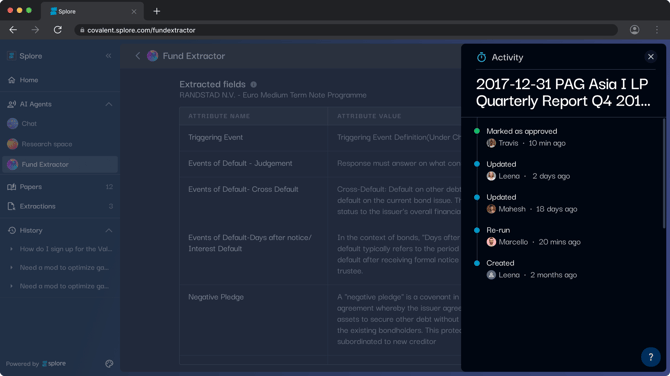The height and width of the screenshot is (376, 670).
Task: Expand arrow beside 'How do I sign up' history item
Action: [x=11, y=249]
